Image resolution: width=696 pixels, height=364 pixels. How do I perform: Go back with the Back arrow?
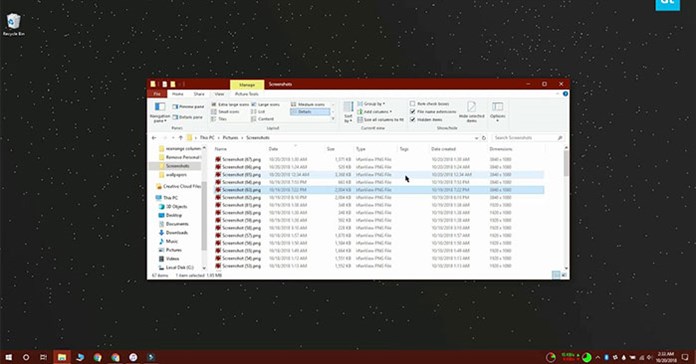[x=154, y=138]
